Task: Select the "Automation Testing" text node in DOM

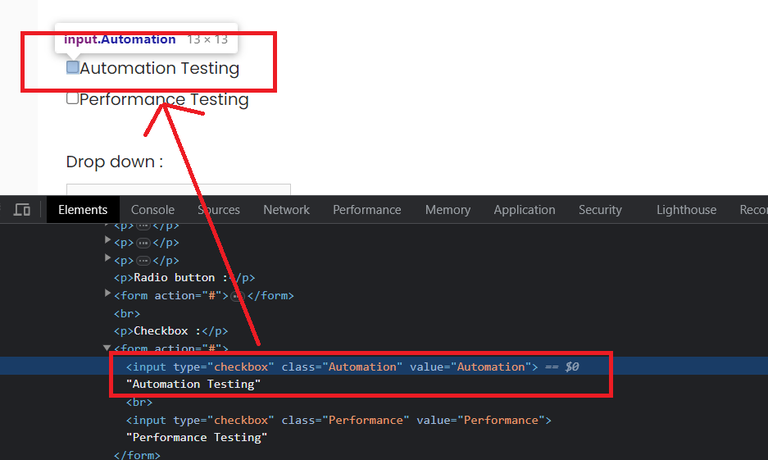Action: pyautogui.click(x=193, y=384)
